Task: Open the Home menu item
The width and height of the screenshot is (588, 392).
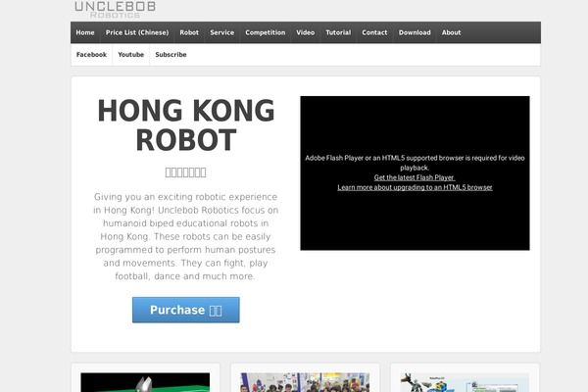Action: (x=85, y=32)
